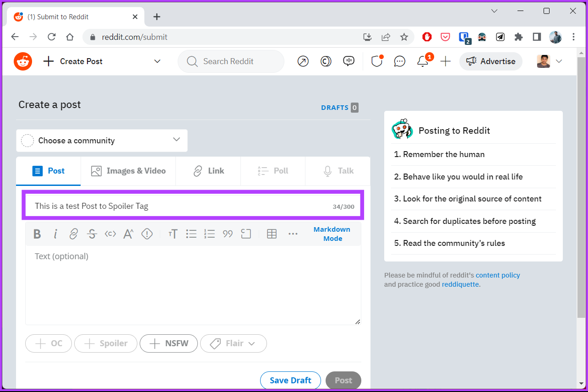588x392 pixels.
Task: Open more formatting options with the ellipsis icon
Action: (293, 234)
